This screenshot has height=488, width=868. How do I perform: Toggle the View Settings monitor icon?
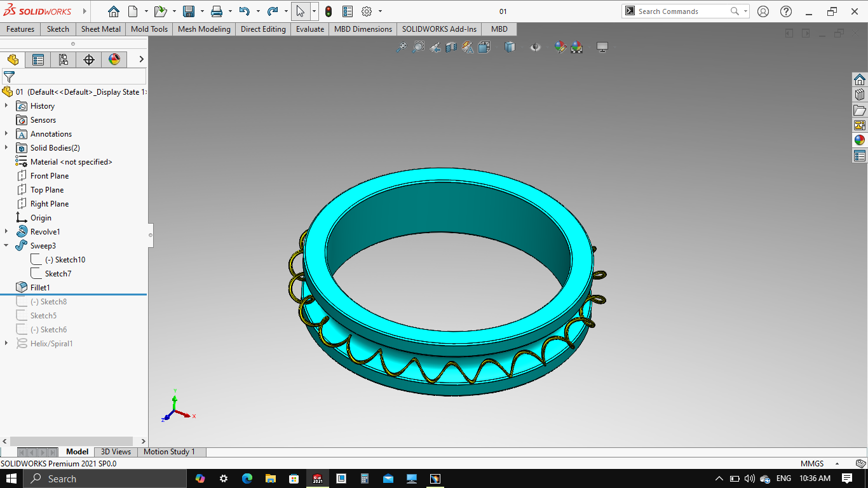(x=602, y=47)
